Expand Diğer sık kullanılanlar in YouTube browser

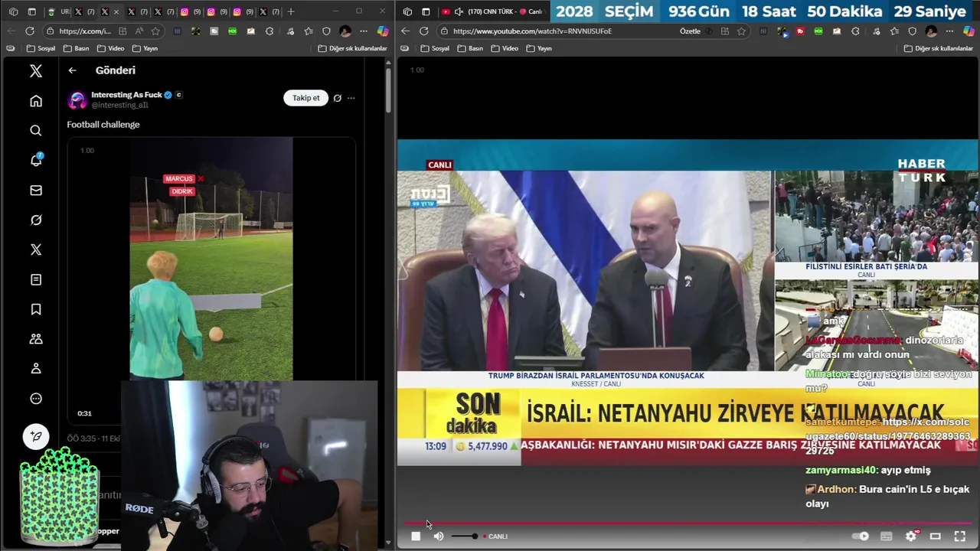tap(939, 48)
